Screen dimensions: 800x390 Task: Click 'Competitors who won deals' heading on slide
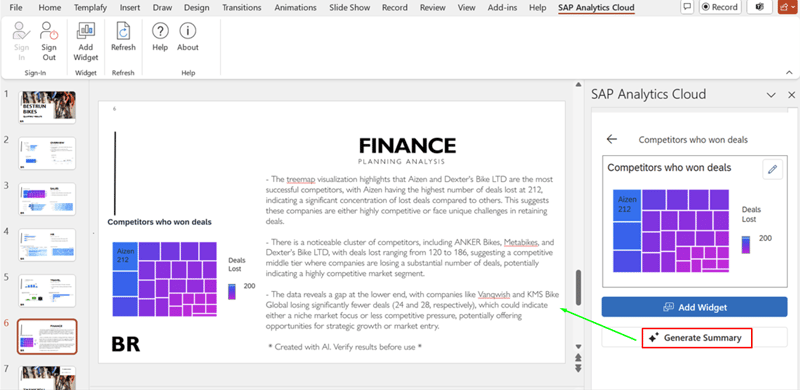tap(159, 222)
